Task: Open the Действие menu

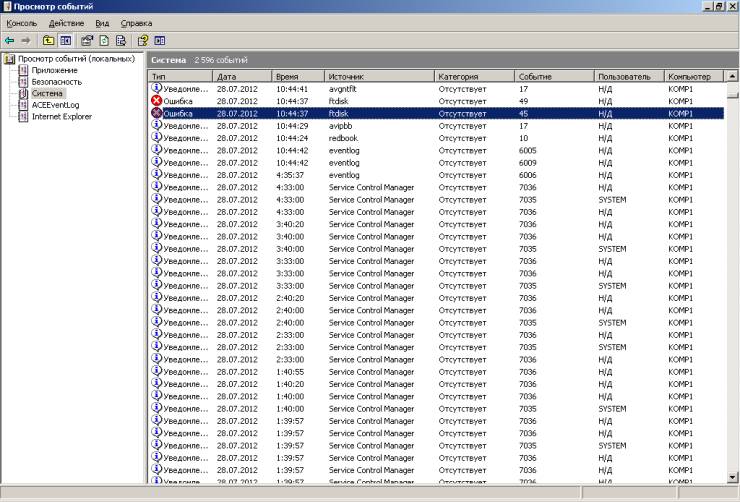Action: click(67, 23)
